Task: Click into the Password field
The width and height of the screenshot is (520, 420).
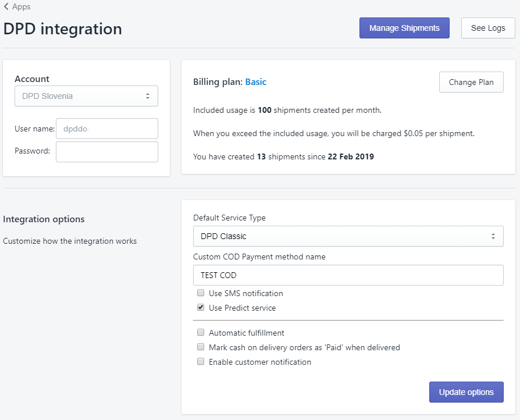Action: (x=107, y=152)
